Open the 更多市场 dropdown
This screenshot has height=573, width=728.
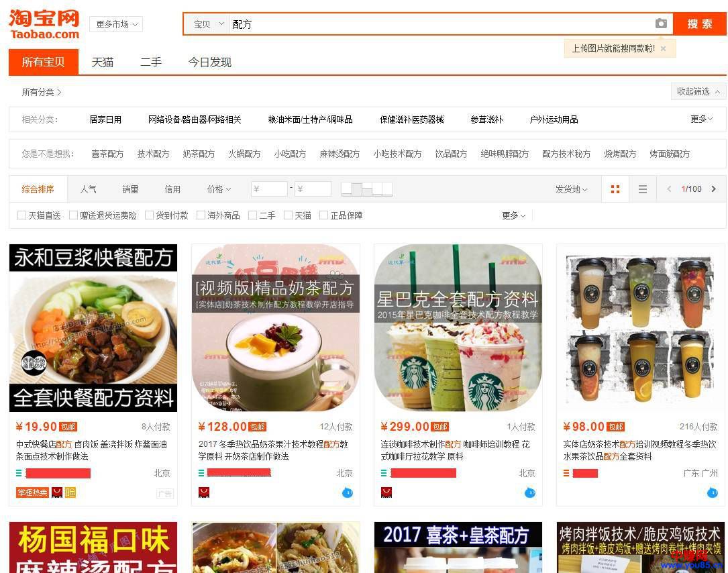[x=116, y=24]
